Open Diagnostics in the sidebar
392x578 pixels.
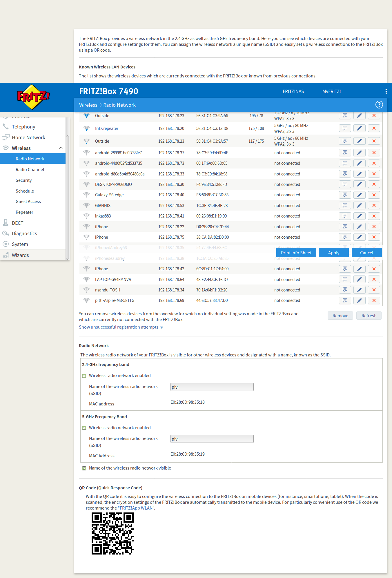pos(24,233)
